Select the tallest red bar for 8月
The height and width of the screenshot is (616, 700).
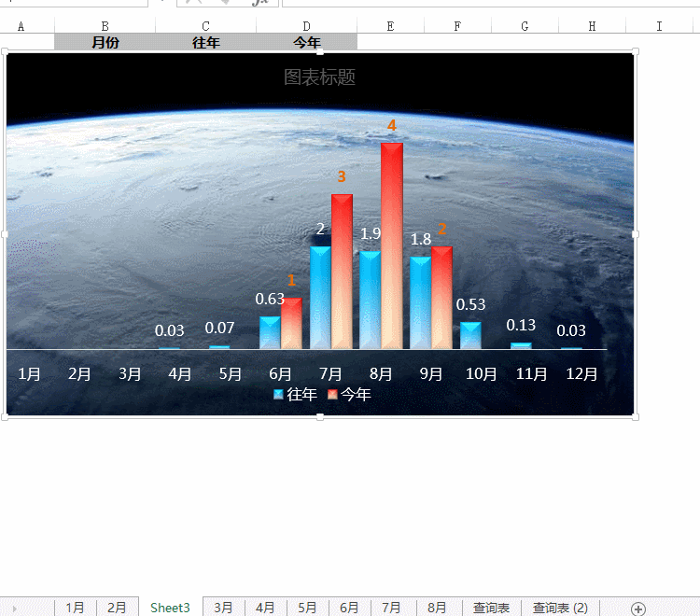[392, 247]
